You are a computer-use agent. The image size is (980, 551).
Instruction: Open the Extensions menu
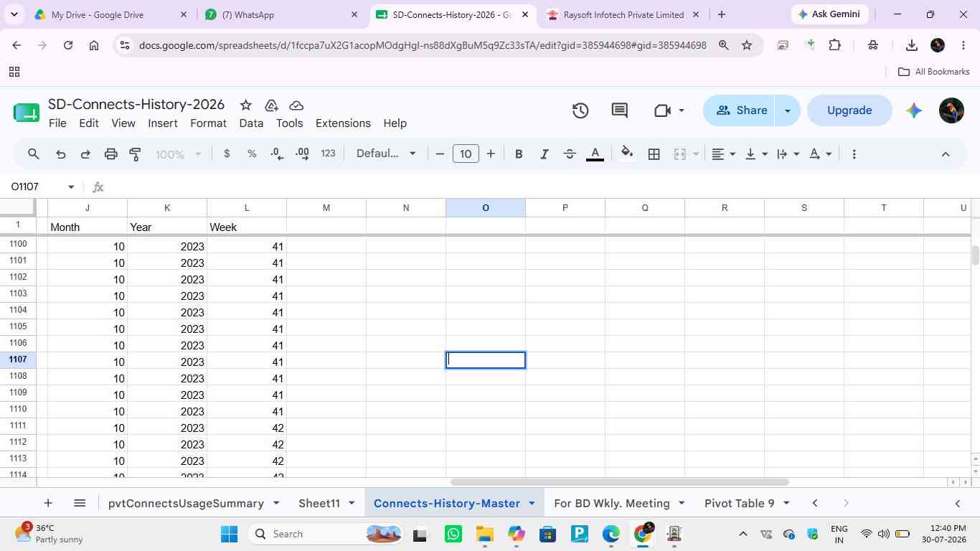tap(343, 123)
